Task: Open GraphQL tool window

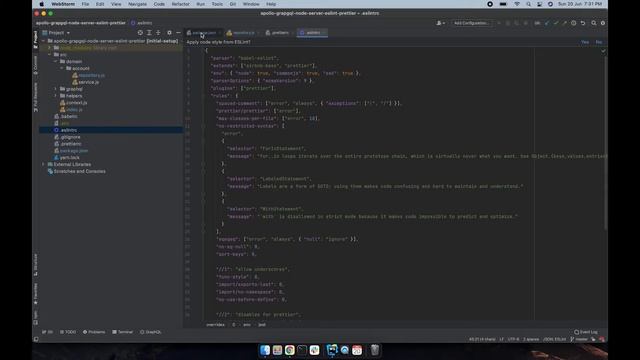Action: click(151, 332)
